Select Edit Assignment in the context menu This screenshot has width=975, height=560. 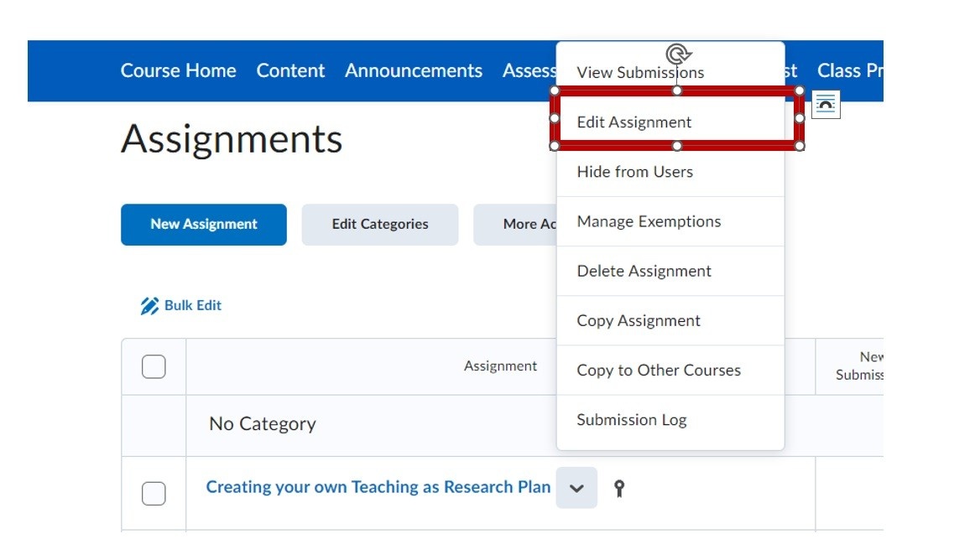(634, 122)
